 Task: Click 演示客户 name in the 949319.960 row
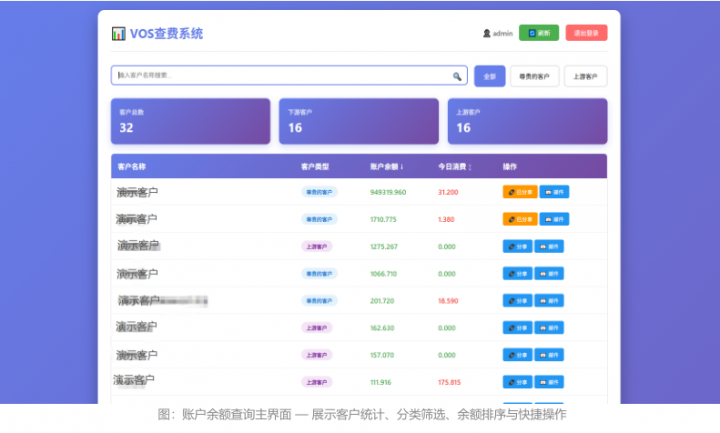137,192
